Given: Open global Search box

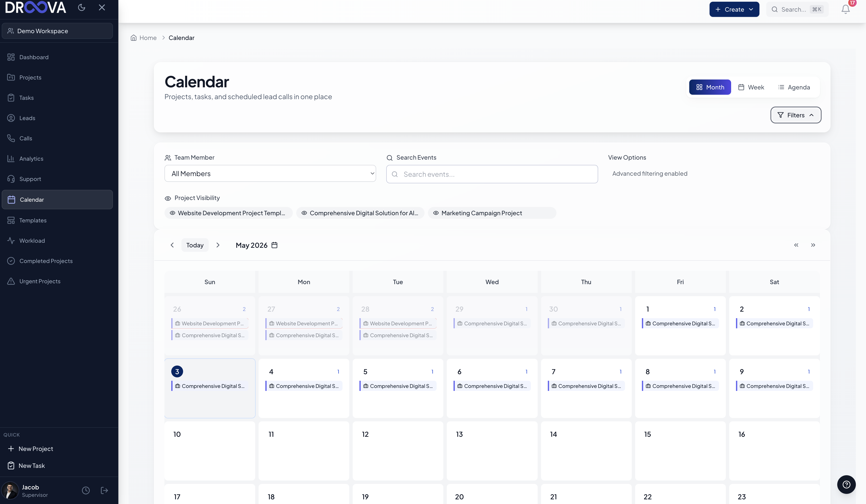Looking at the screenshot, I should pyautogui.click(x=797, y=9).
